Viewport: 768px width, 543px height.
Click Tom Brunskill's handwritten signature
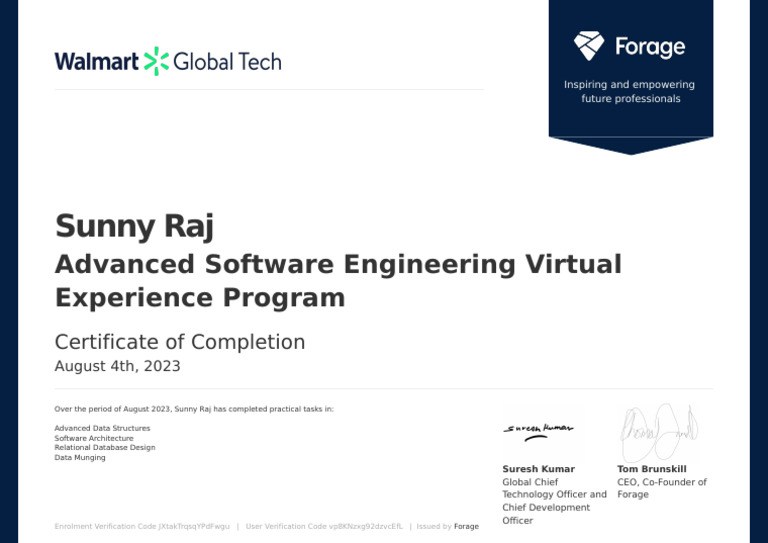click(659, 432)
